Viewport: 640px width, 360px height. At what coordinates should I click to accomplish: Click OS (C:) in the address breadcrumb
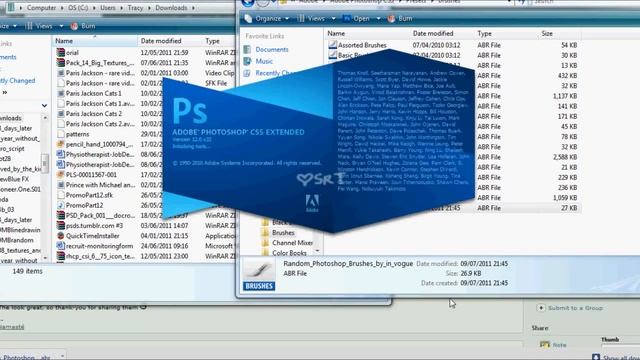tap(78, 8)
